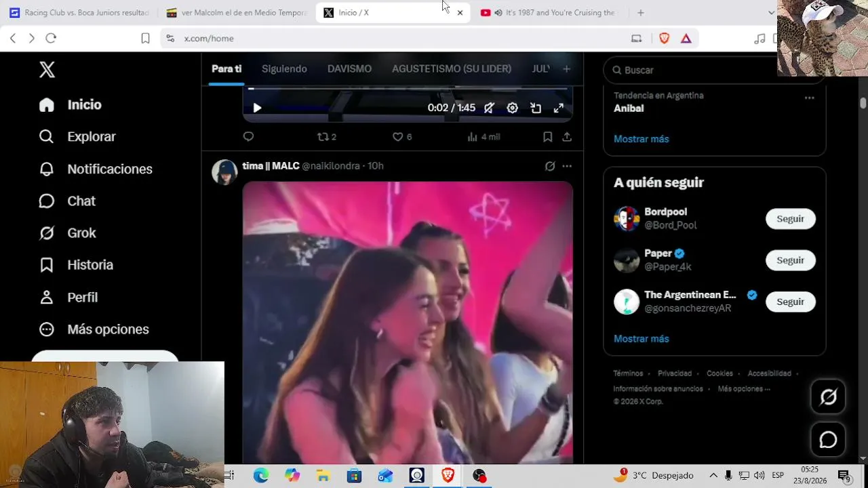The image size is (868, 488).
Task: Open the Privacidad footer link
Action: pos(675,373)
